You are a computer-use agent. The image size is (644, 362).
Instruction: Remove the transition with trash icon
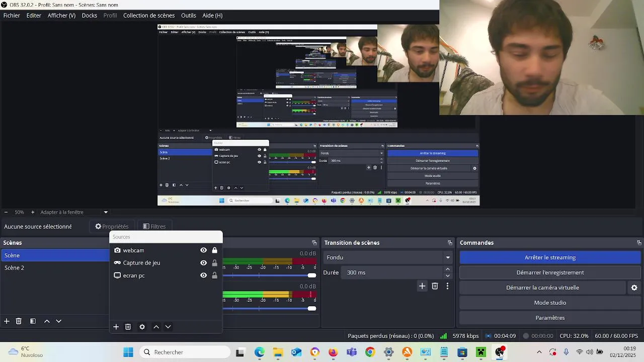coord(435,286)
